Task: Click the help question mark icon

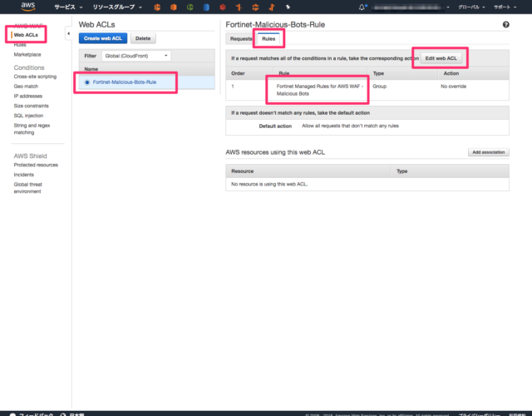Action: coord(505,24)
